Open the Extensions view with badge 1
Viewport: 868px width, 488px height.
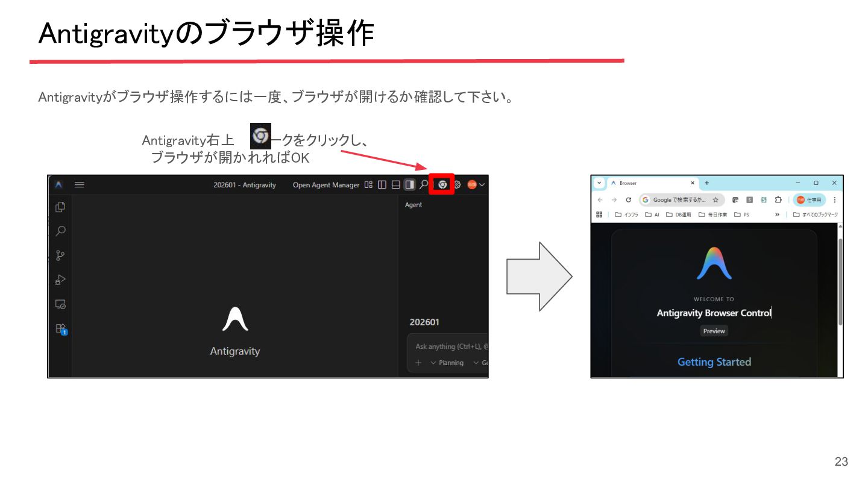tap(61, 329)
